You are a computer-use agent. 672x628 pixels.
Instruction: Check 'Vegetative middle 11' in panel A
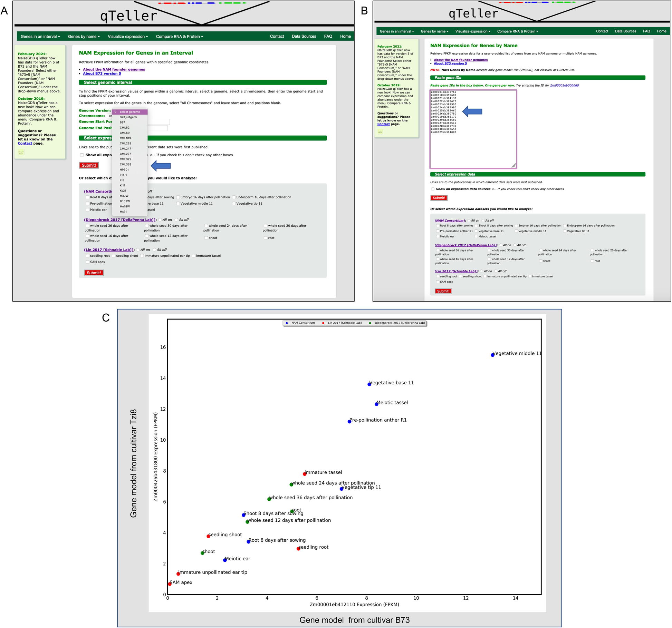[x=178, y=204]
